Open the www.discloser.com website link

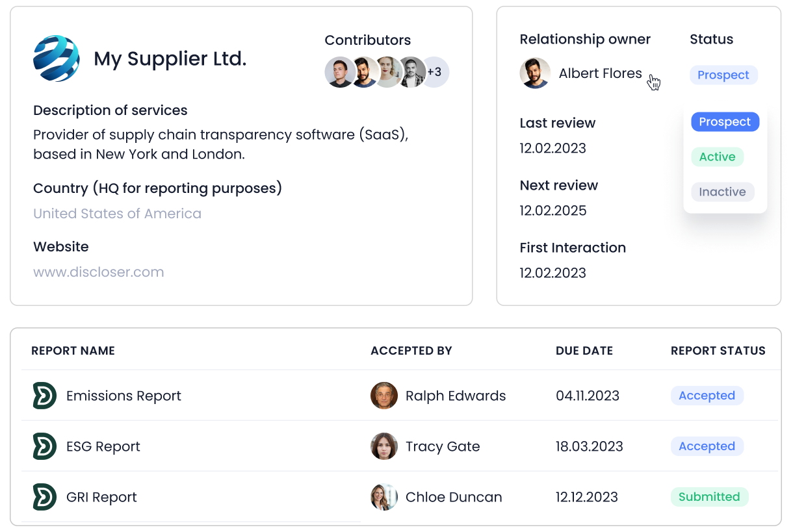99,272
